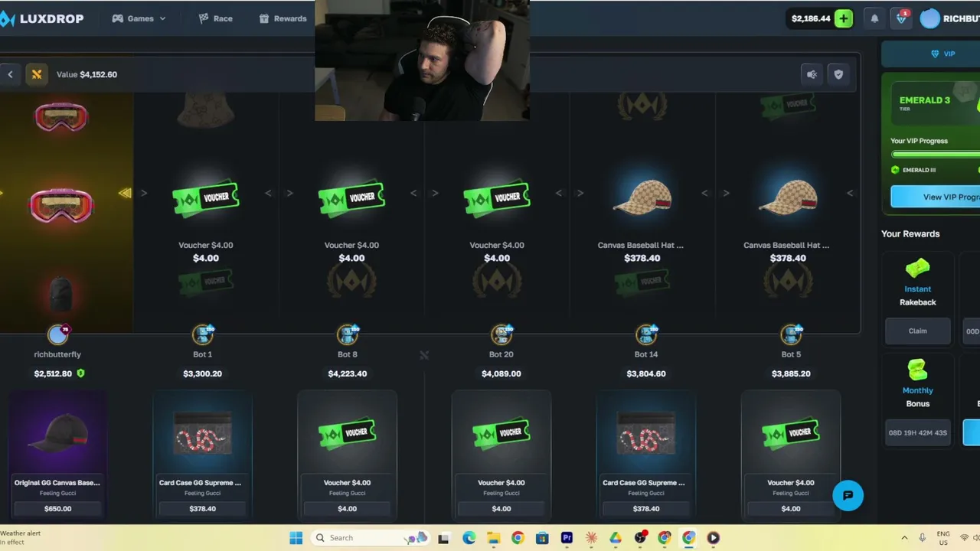Select Bot 8's Voucher $4.00 card
The width and height of the screenshot is (980, 551).
click(x=347, y=455)
